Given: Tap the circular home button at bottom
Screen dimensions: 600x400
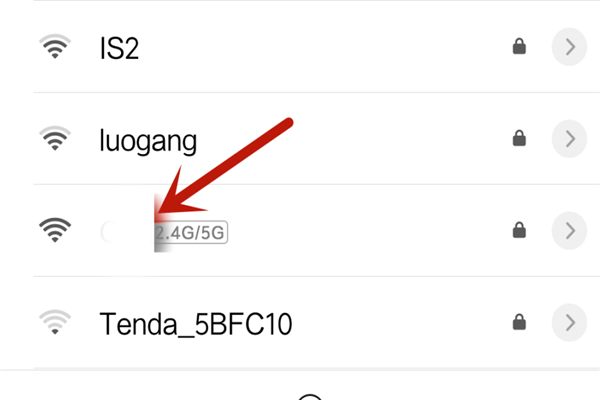Looking at the screenshot, I should click(310, 397).
